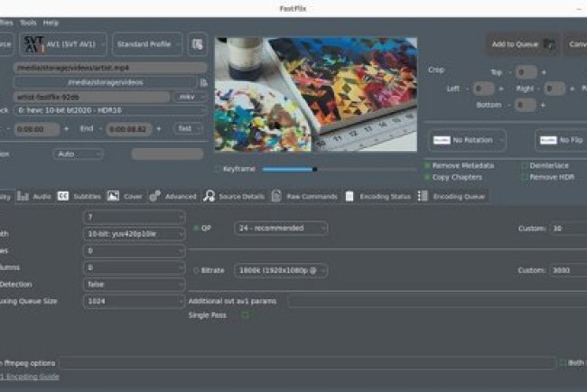
Task: Open the Tools menu
Action: 28,22
